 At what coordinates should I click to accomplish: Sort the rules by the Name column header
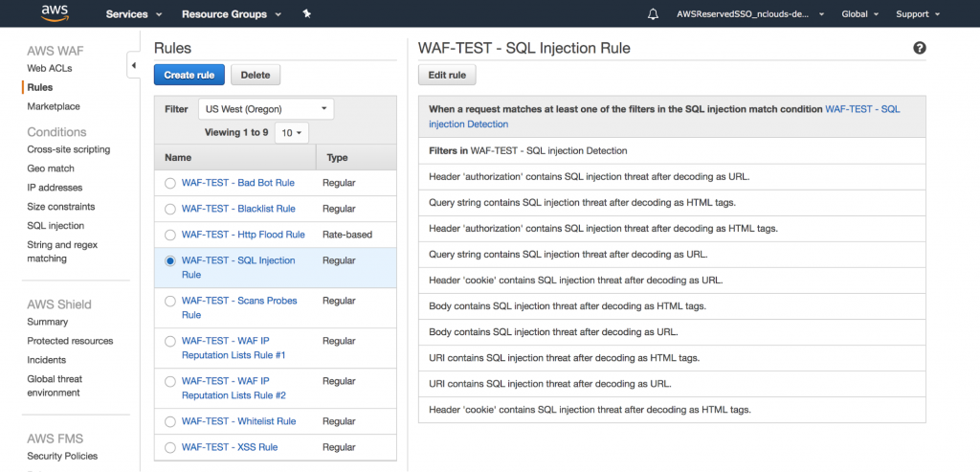coord(178,157)
